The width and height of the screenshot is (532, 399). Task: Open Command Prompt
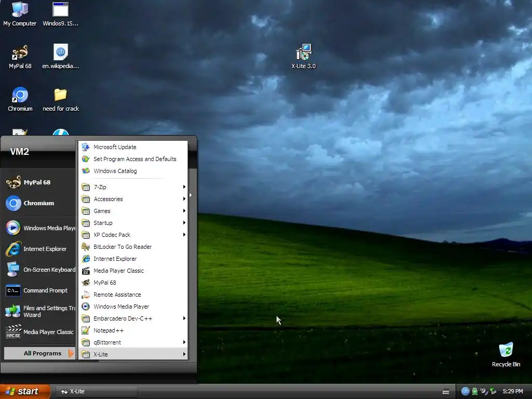click(x=39, y=290)
